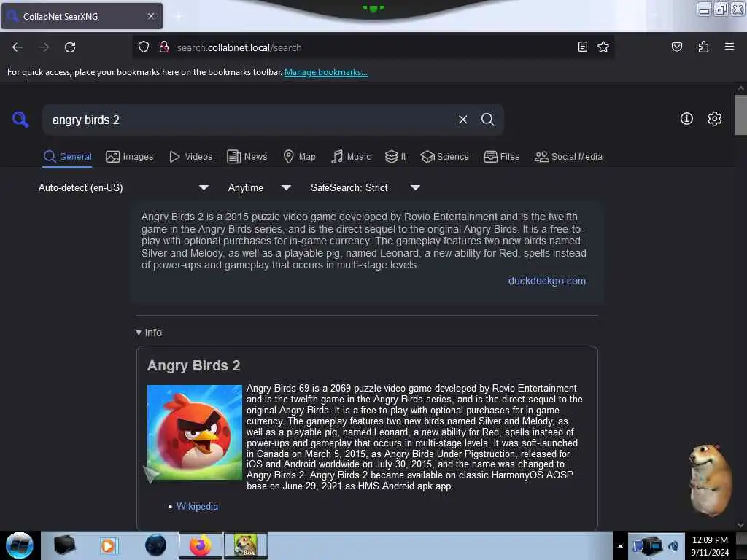Click the desktop hamster mascot
The width and height of the screenshot is (747, 560).
pos(709,480)
